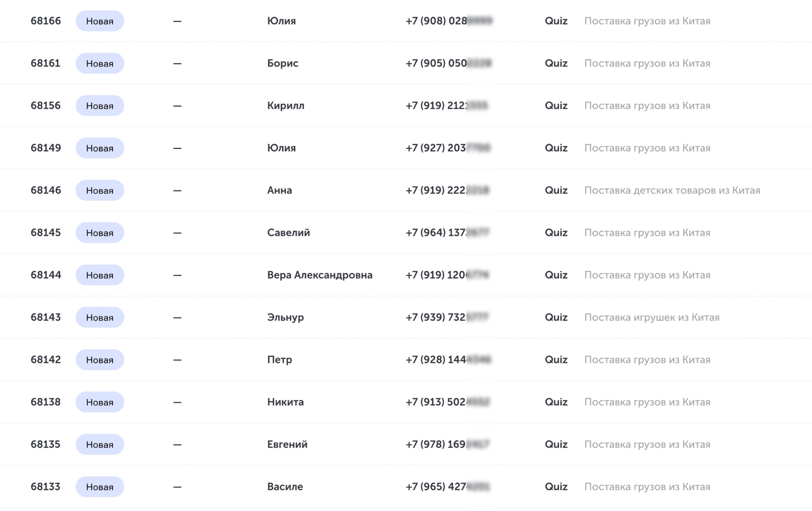The image size is (812, 511).
Task: Click the Новая badge for request 68133
Action: click(100, 487)
